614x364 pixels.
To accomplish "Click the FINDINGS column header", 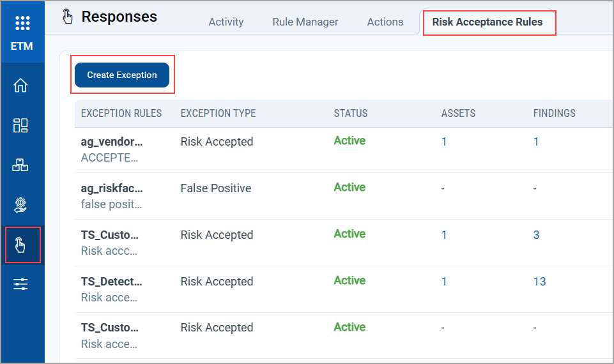I will (x=554, y=114).
